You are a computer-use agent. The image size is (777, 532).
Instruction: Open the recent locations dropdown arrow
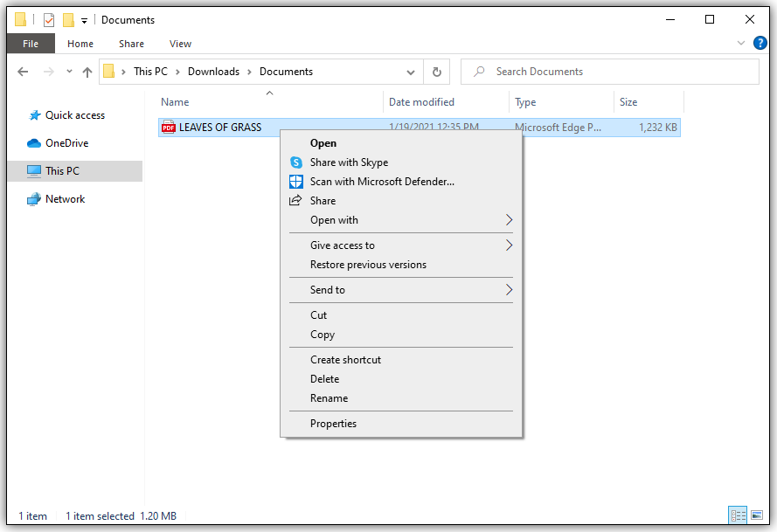point(69,72)
